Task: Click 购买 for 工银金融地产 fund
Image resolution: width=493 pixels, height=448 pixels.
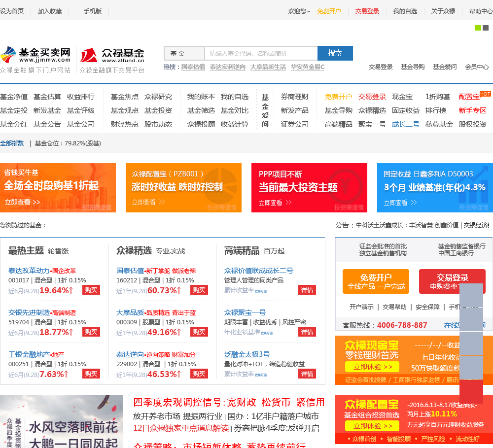Action: pos(91,374)
